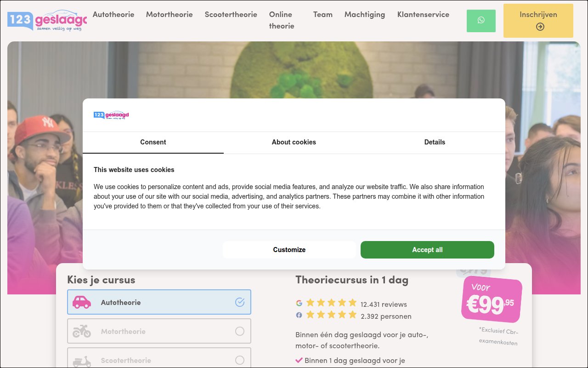Viewport: 588px width, 368px height.
Task: Open the Autotheorie menu in the navigation bar
Action: (x=113, y=14)
